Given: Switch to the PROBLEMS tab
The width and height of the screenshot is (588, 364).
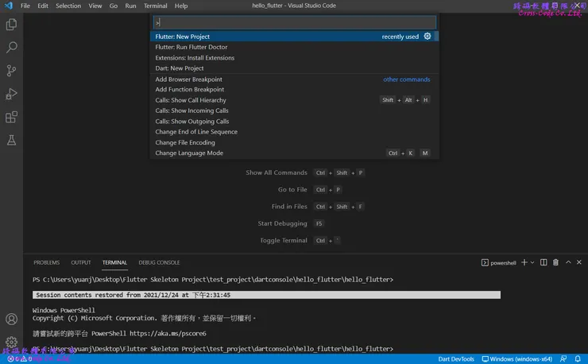Looking at the screenshot, I should coord(46,262).
